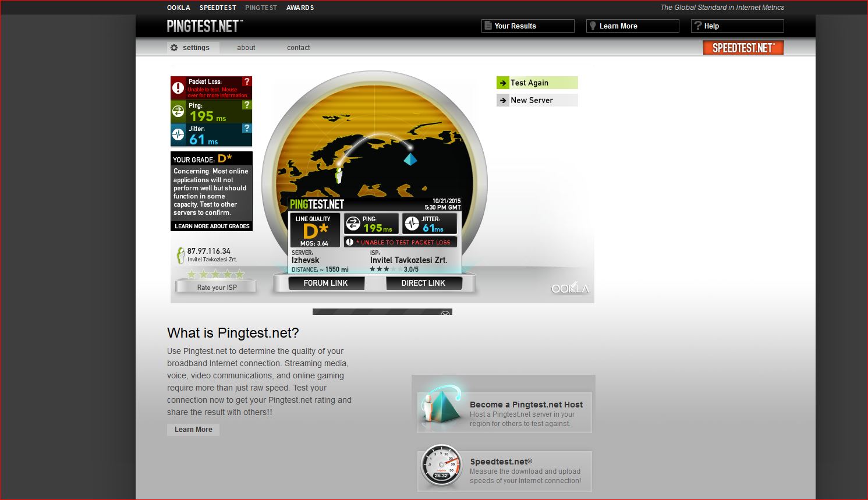This screenshot has width=868, height=500.
Task: Click the lightbulb icon beside Learn More in header
Action: tap(593, 26)
